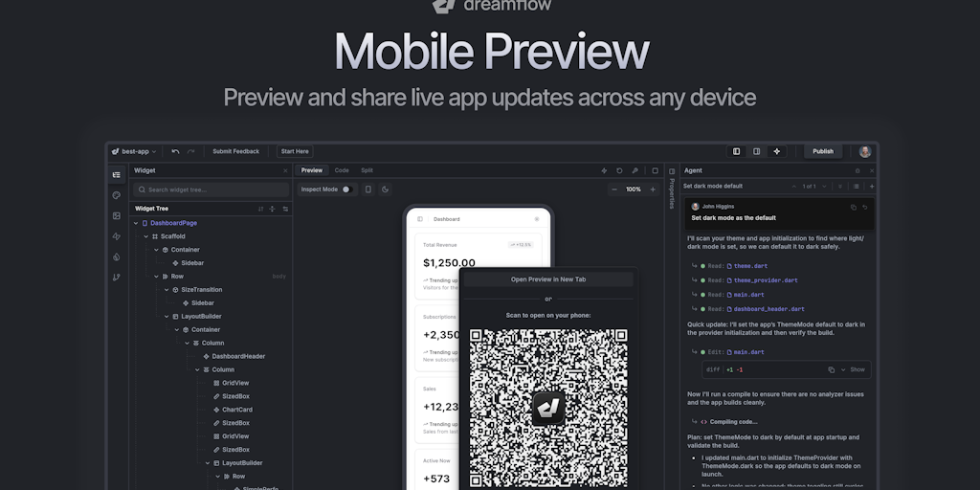Screen dimensions: 980x490
Task: Open the thread list icon in Agent panel
Action: pyautogui.click(x=857, y=187)
